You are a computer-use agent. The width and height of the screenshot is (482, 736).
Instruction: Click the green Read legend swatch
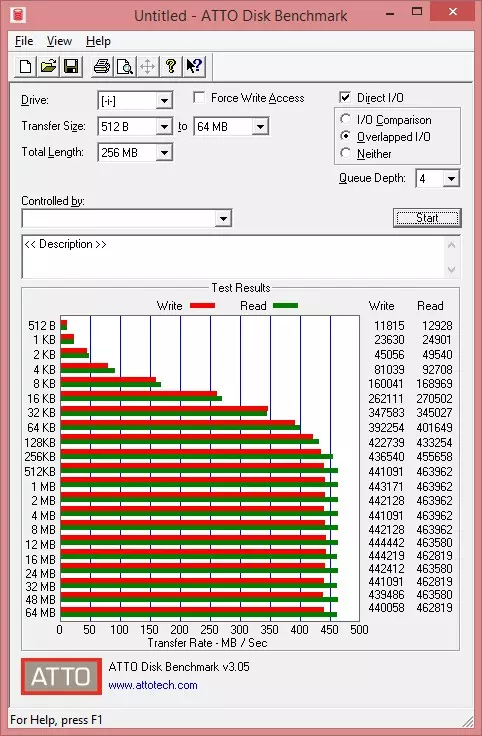click(x=285, y=306)
